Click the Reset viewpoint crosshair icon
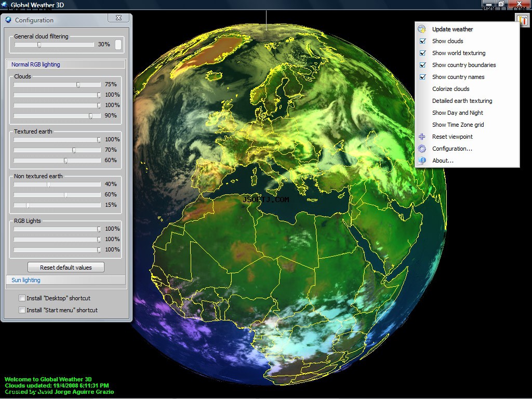This screenshot has height=399, width=532. tap(422, 137)
